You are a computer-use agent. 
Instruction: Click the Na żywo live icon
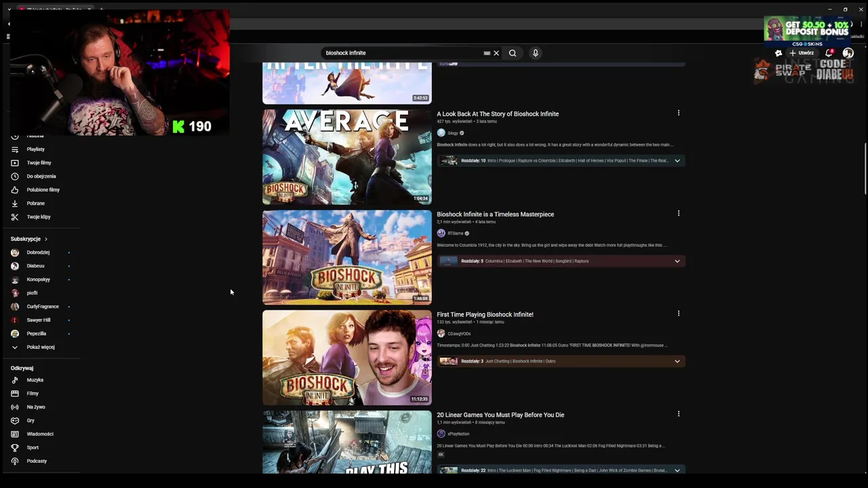15,407
